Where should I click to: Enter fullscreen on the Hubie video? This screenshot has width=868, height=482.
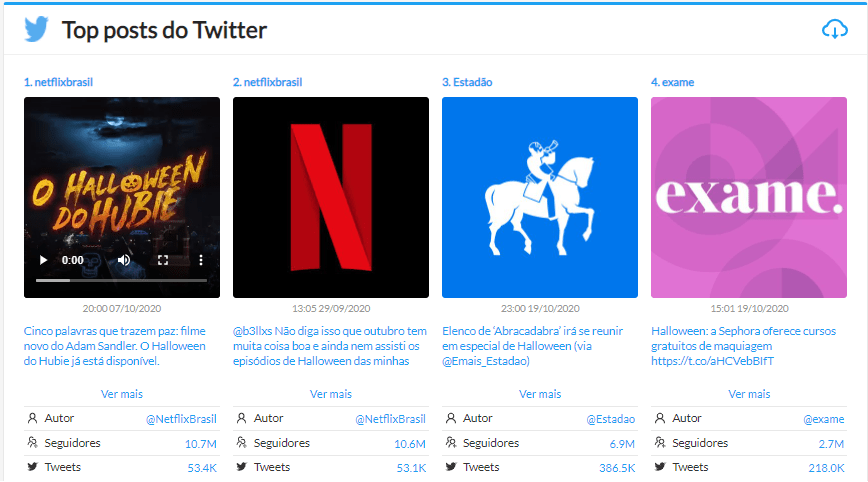click(x=163, y=260)
